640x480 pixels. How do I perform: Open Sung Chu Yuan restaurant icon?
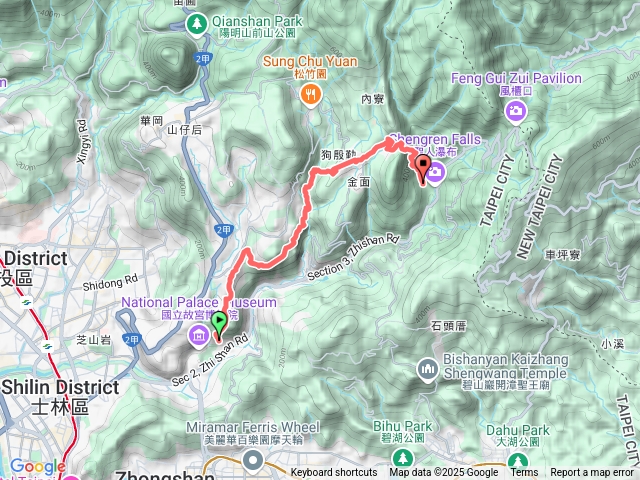tap(311, 96)
